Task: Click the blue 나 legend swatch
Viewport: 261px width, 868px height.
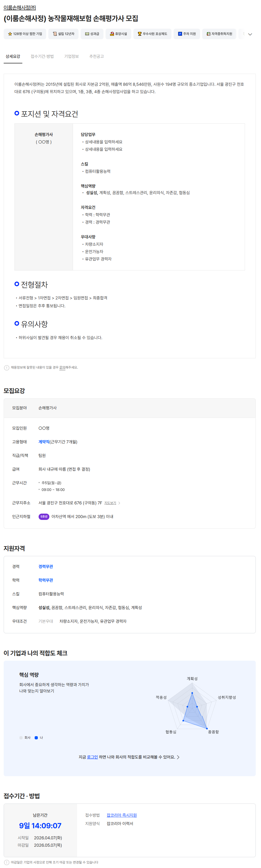Action: pyautogui.click(x=36, y=737)
